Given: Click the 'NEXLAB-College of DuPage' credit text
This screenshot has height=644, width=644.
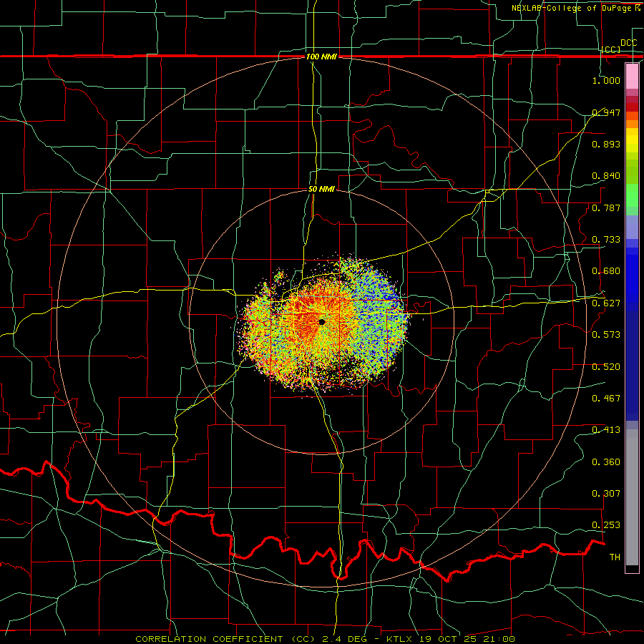Looking at the screenshot, I should coord(571,8).
